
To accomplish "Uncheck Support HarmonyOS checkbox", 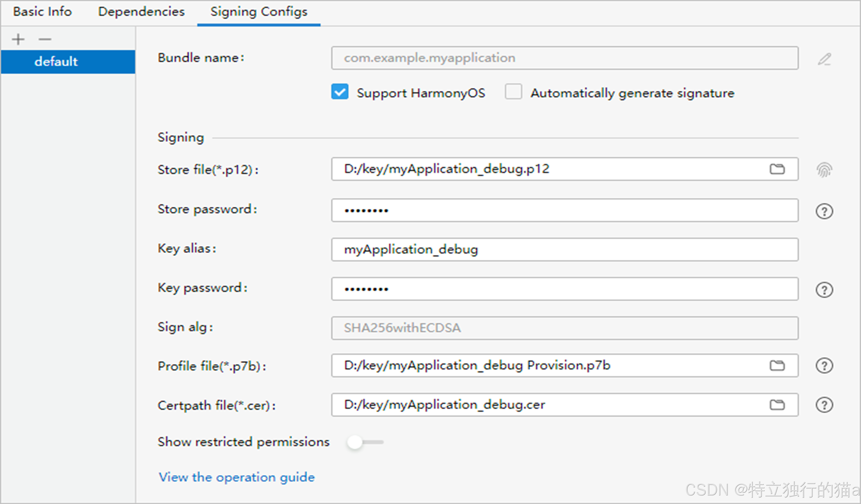I will click(x=340, y=92).
